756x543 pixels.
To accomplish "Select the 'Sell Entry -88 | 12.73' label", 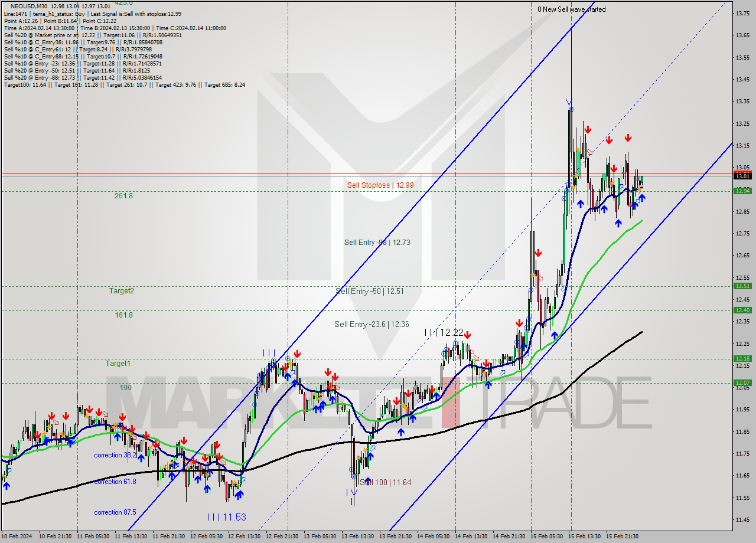I will 377,243.
